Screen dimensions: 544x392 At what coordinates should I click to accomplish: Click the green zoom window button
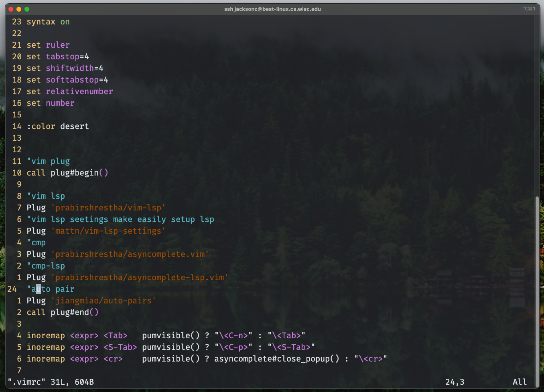click(27, 9)
